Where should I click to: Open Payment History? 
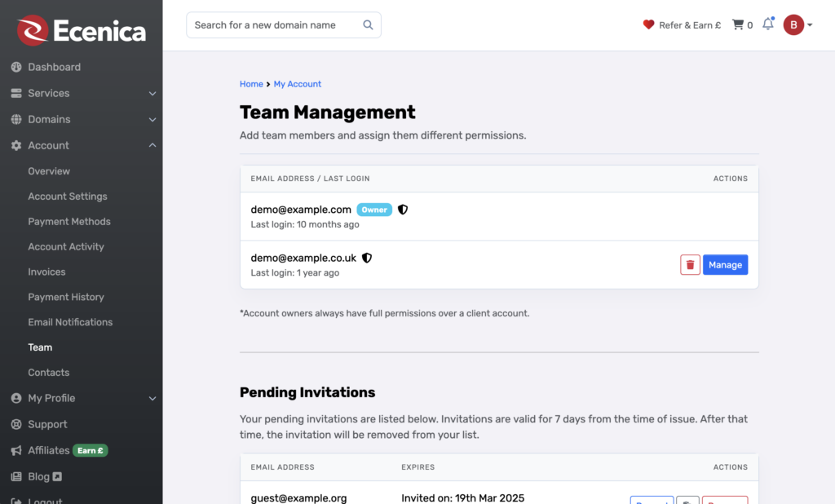66,297
